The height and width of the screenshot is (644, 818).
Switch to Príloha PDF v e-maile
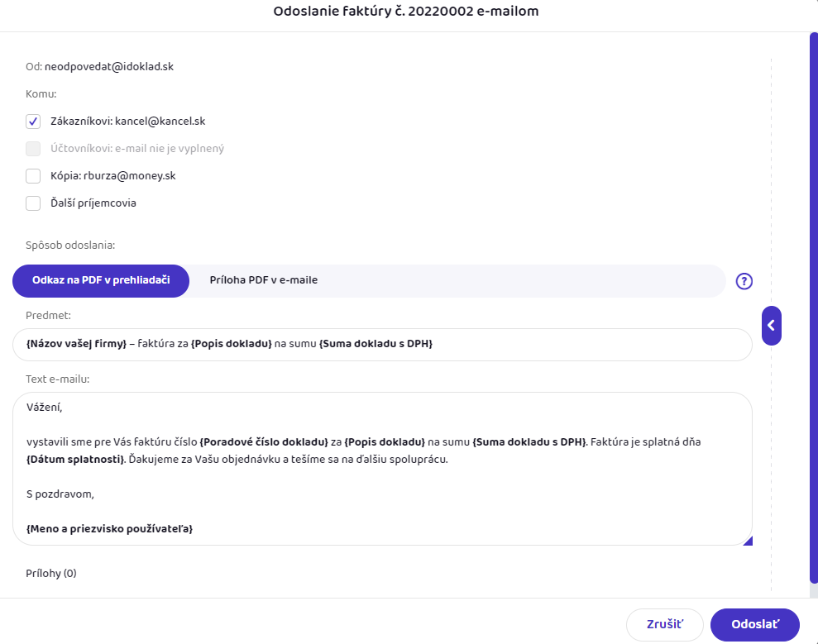[263, 281]
